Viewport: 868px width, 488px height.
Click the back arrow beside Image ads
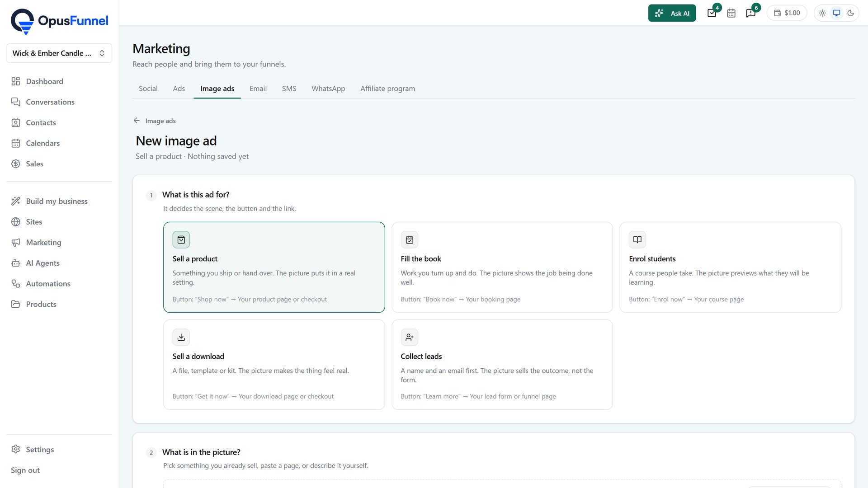[137, 121]
